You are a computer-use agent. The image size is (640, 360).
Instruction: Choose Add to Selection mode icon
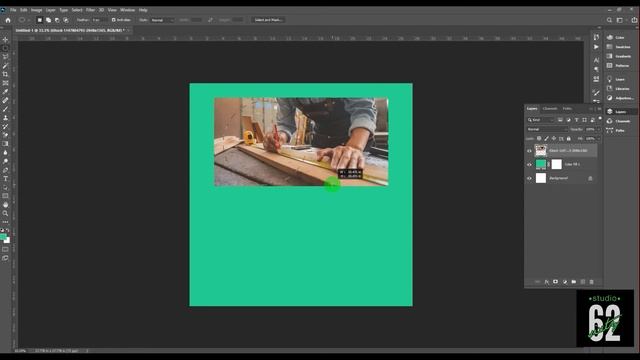(48, 20)
